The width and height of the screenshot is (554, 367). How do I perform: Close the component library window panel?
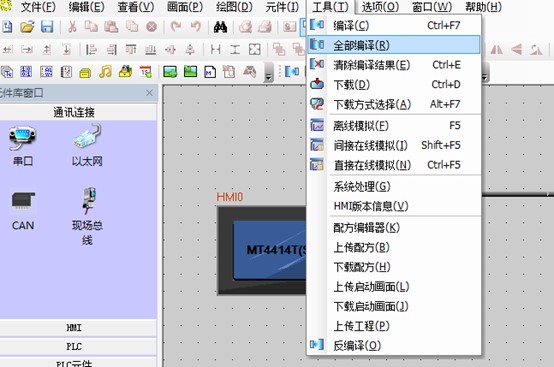[x=149, y=93]
